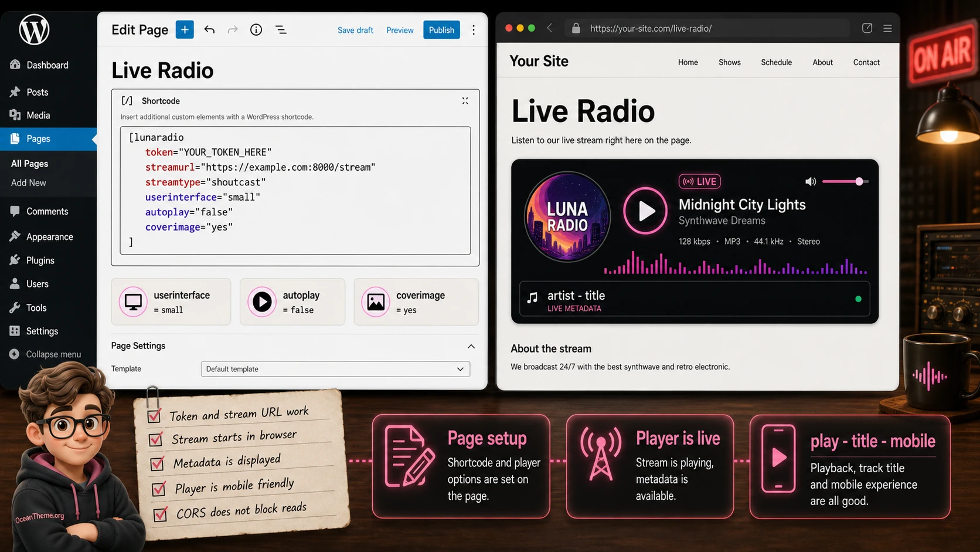Undo the last edit in the editor

pos(209,29)
